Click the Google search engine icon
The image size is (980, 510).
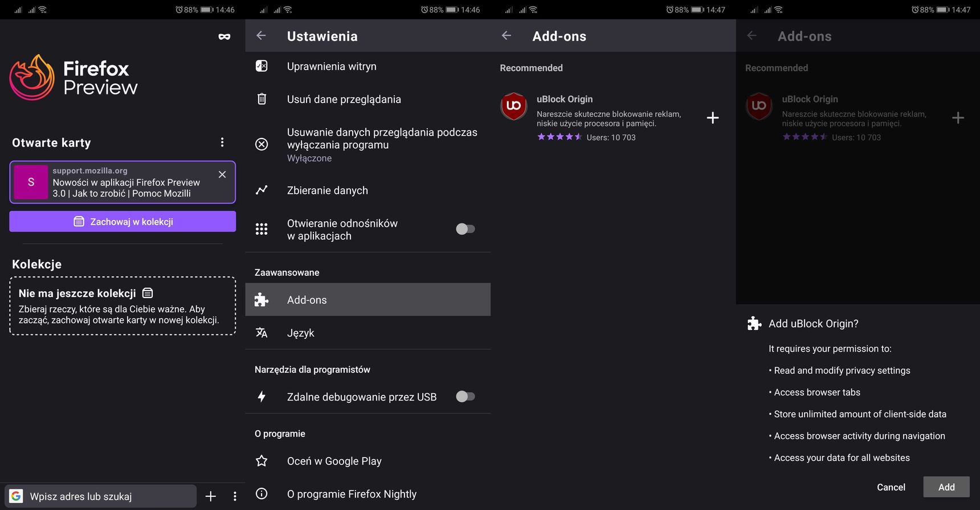click(x=17, y=496)
